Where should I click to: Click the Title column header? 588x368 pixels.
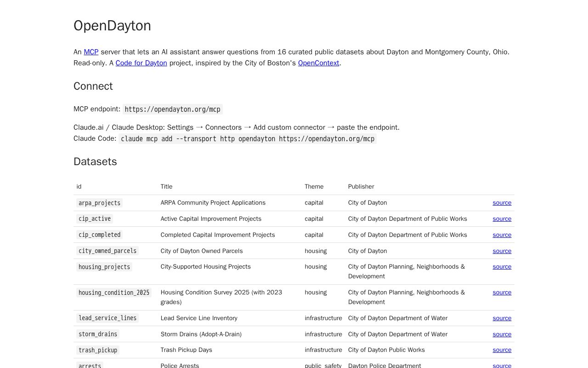(167, 187)
